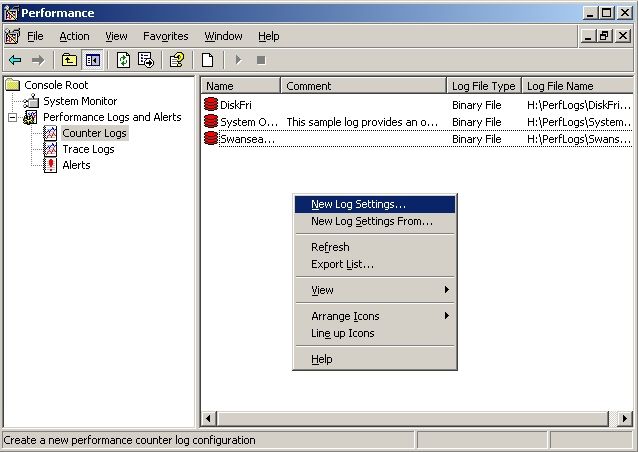This screenshot has width=638, height=452.
Task: Collapse the Performance Logs and Alerts node
Action: [13, 118]
